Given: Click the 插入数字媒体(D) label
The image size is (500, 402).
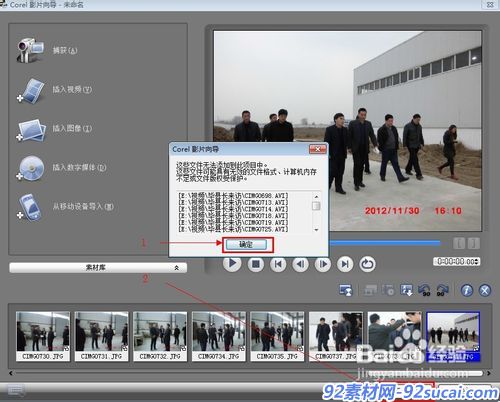Looking at the screenshot, I should [79, 167].
